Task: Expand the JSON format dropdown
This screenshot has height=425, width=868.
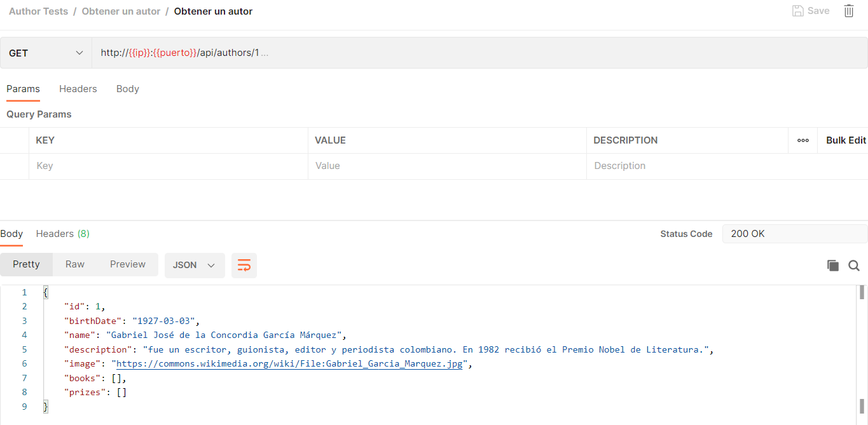Action: pyautogui.click(x=195, y=265)
